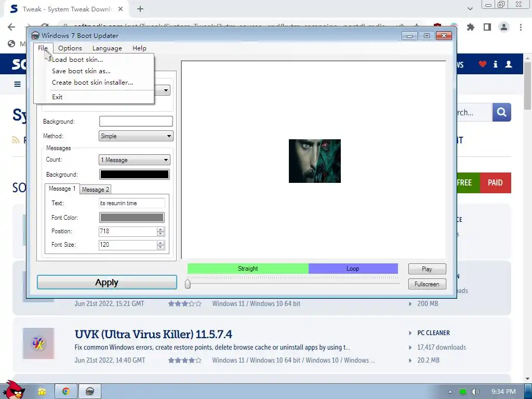
Task: Open the browser's new tab plus button
Action: coord(140,9)
